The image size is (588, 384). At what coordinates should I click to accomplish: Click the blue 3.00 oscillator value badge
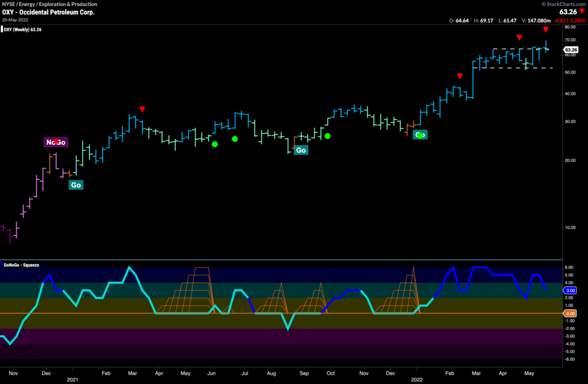[x=570, y=290]
